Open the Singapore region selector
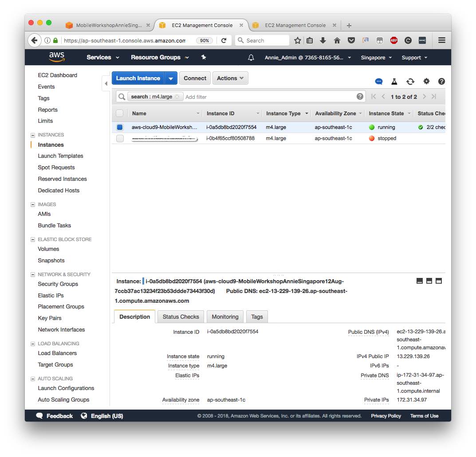This screenshot has width=476, height=457. pos(376,58)
